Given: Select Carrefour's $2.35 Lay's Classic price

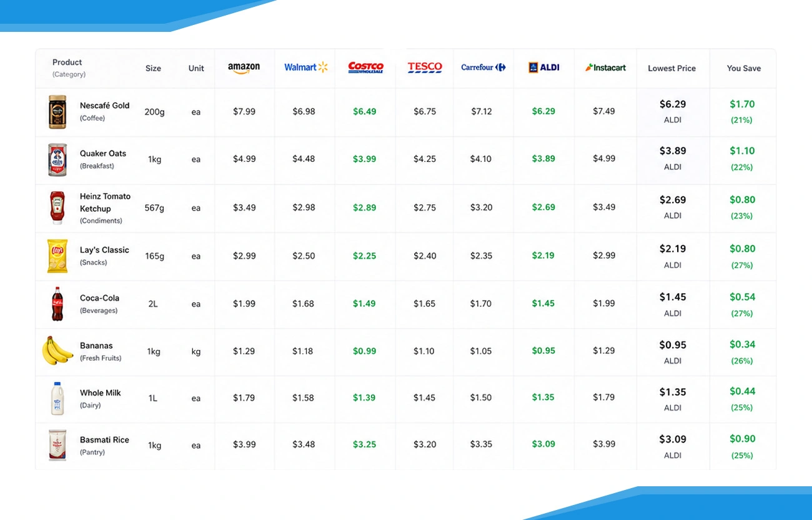Looking at the screenshot, I should coord(481,256).
